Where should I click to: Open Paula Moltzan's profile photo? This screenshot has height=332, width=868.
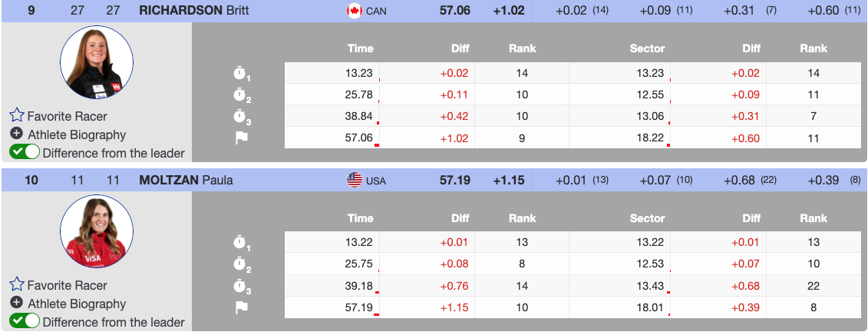(x=97, y=232)
